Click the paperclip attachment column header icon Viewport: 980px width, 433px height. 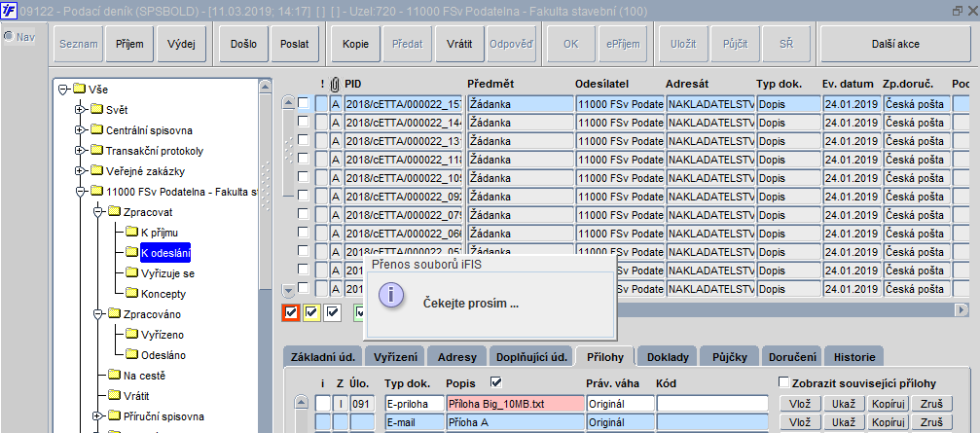(x=335, y=84)
